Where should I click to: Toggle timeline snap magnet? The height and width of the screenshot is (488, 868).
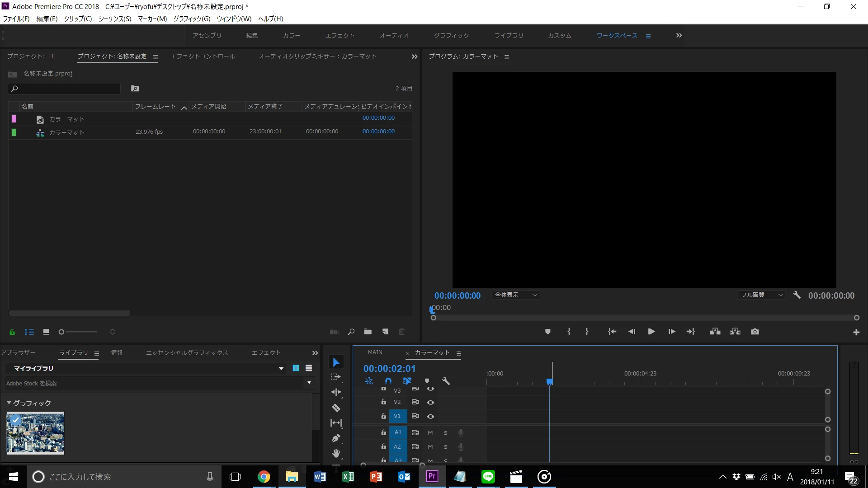click(x=388, y=381)
